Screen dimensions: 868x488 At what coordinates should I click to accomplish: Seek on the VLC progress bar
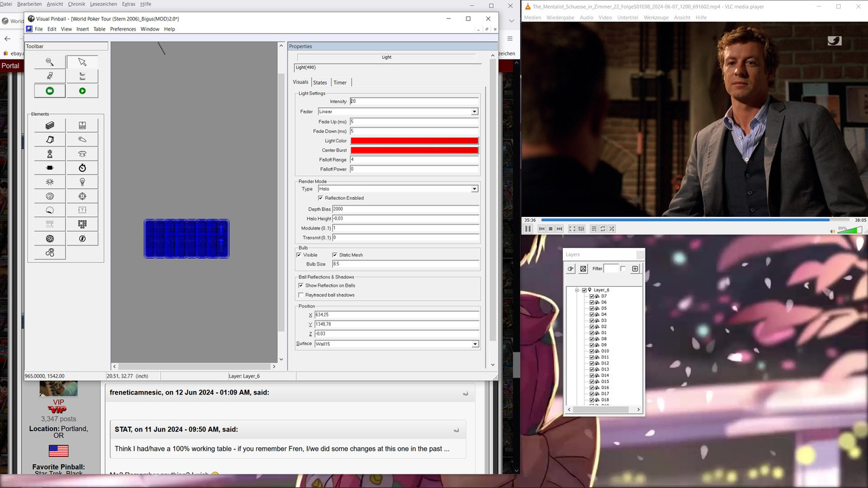click(695, 220)
